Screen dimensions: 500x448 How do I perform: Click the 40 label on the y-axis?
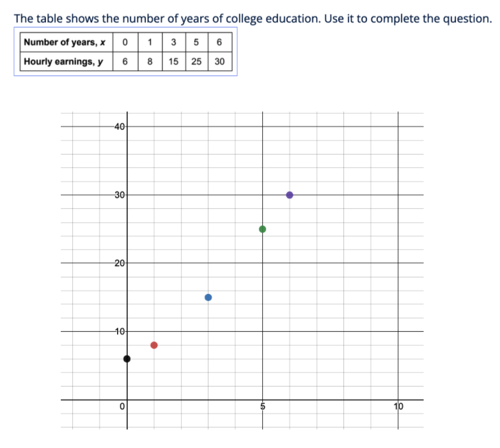point(119,126)
